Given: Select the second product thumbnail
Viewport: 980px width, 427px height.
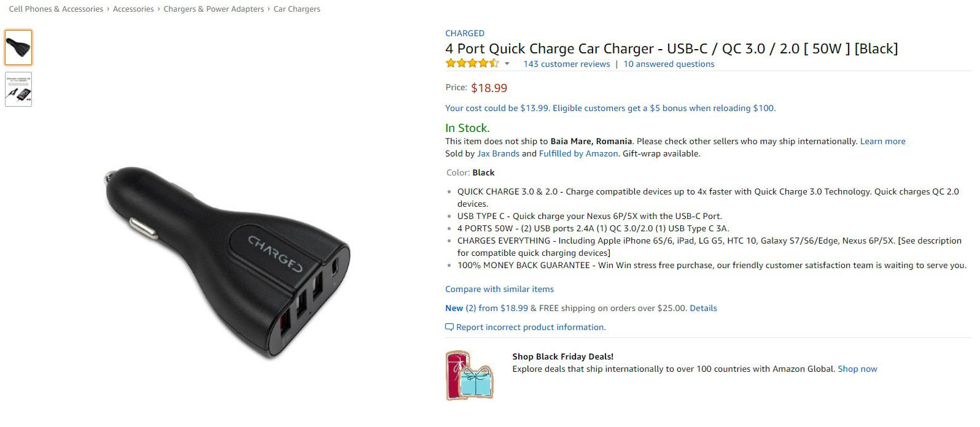Looking at the screenshot, I should [18, 90].
